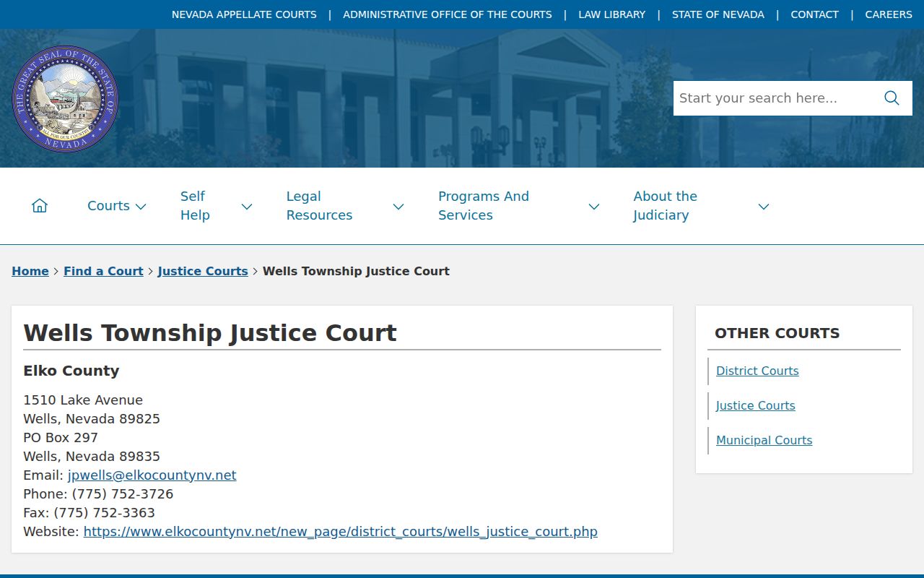Open Nevada Appellate Courts top link
This screenshot has height=578, width=924.
coord(244,14)
